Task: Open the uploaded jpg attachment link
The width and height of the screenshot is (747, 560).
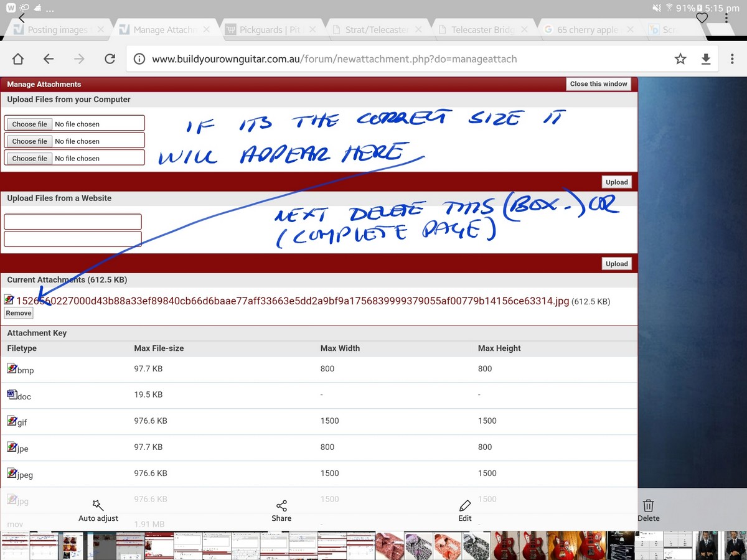Action: tap(293, 301)
